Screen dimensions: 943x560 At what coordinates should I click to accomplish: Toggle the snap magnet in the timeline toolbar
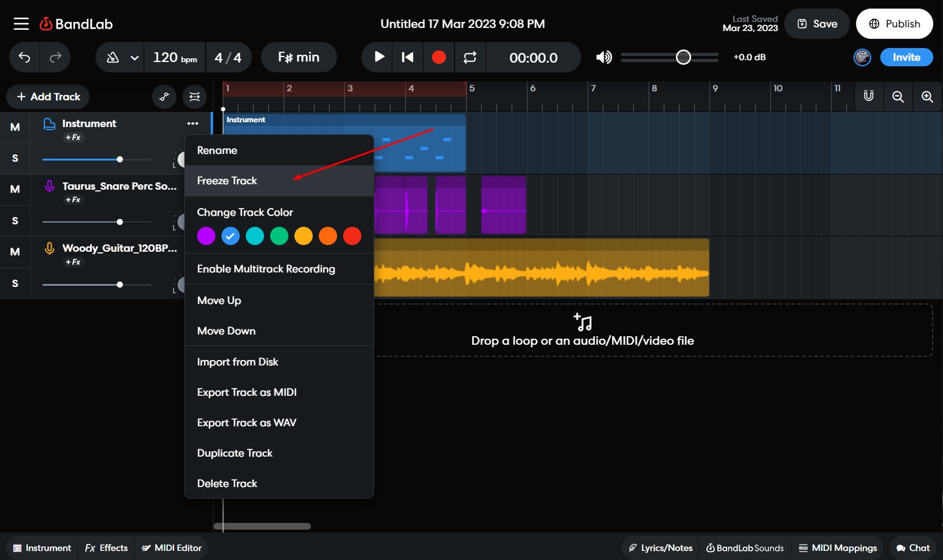coord(868,96)
